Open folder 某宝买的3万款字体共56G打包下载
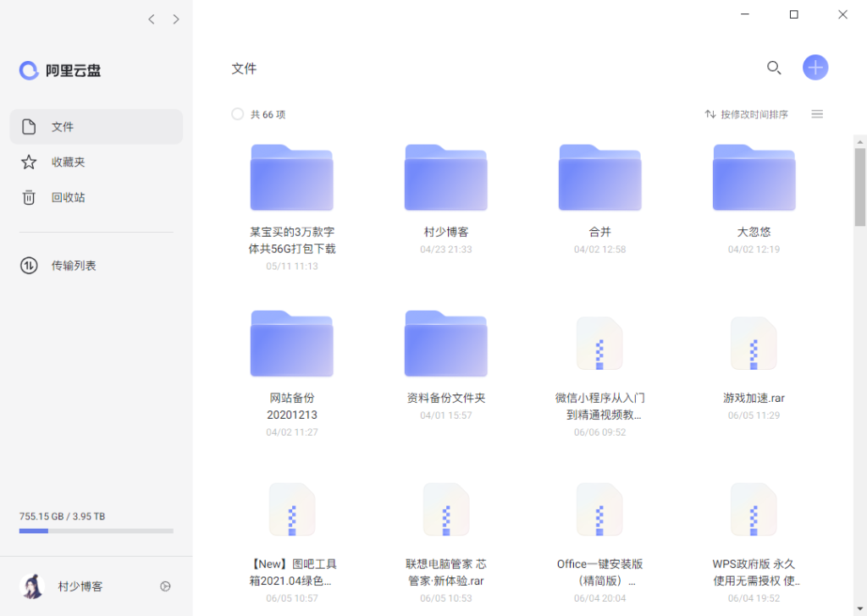 (291, 178)
